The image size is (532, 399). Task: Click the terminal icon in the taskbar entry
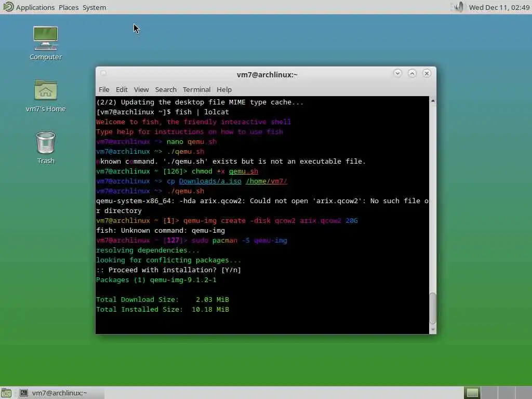tap(24, 393)
